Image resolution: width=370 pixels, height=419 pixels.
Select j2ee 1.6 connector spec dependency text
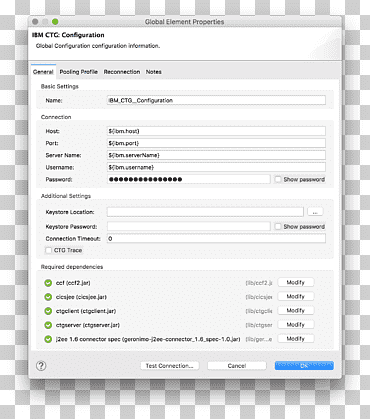[148, 339]
